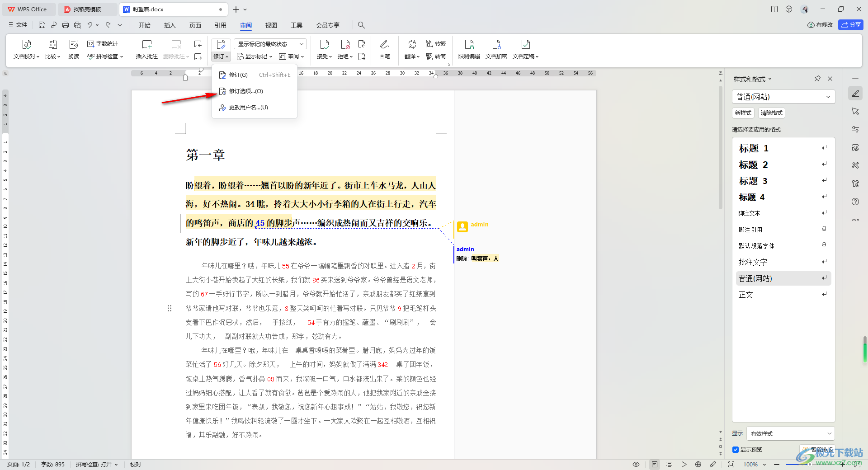The width and height of the screenshot is (868, 470).
Task: Click the Undo icon
Action: pos(90,25)
